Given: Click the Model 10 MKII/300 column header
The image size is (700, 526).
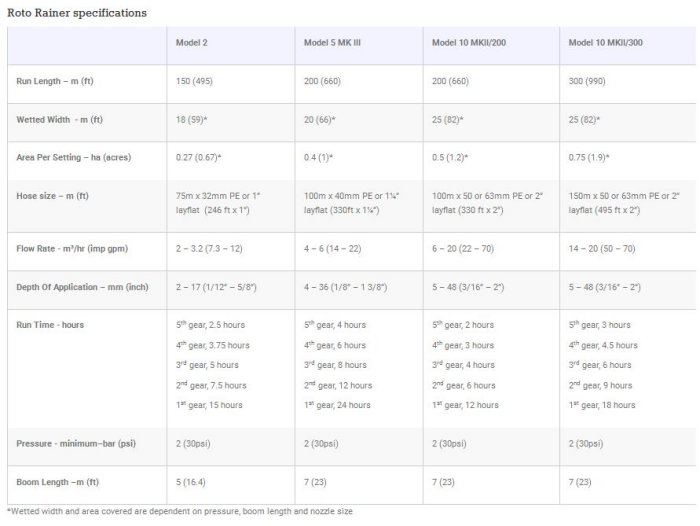Looking at the screenshot, I should [x=606, y=43].
